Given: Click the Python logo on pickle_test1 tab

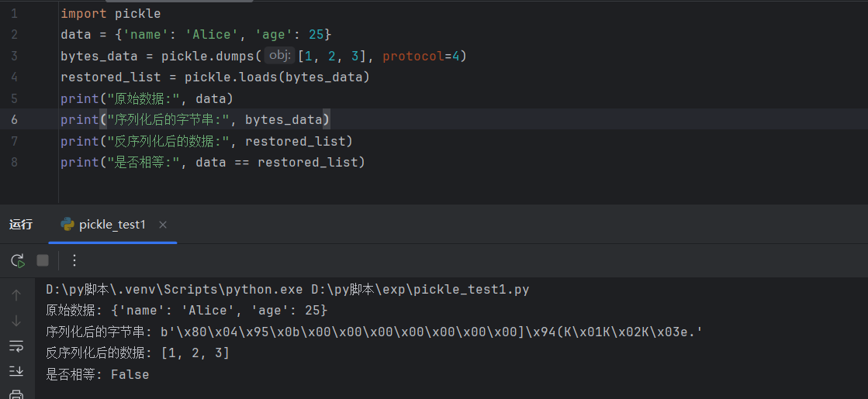Looking at the screenshot, I should 67,225.
